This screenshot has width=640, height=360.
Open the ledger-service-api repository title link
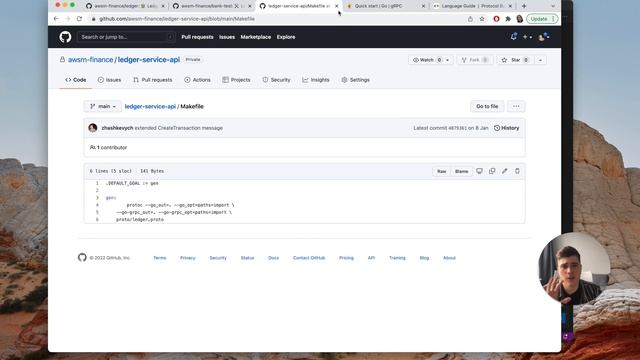click(149, 60)
